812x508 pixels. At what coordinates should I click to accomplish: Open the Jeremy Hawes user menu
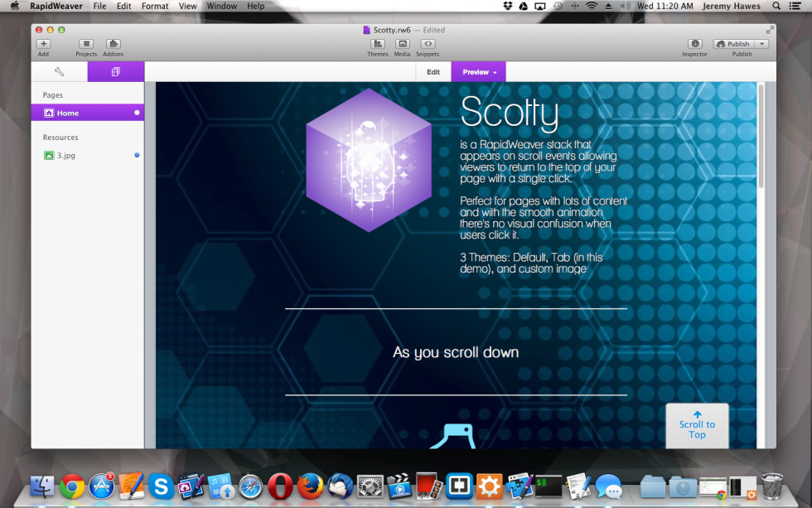[731, 6]
